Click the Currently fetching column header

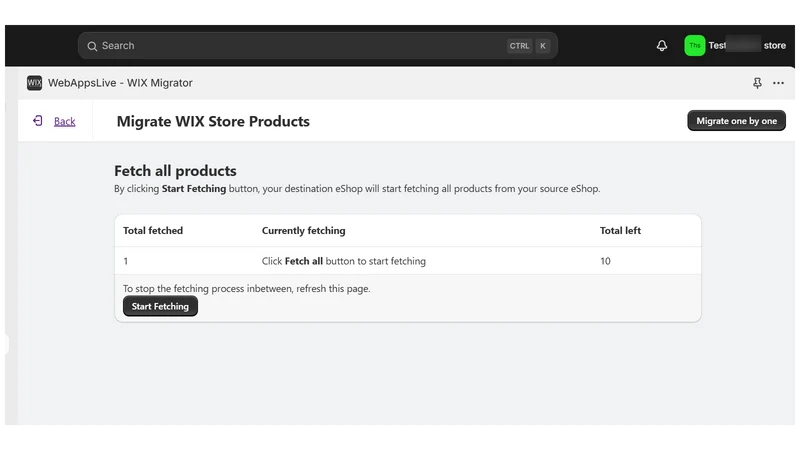pyautogui.click(x=304, y=231)
